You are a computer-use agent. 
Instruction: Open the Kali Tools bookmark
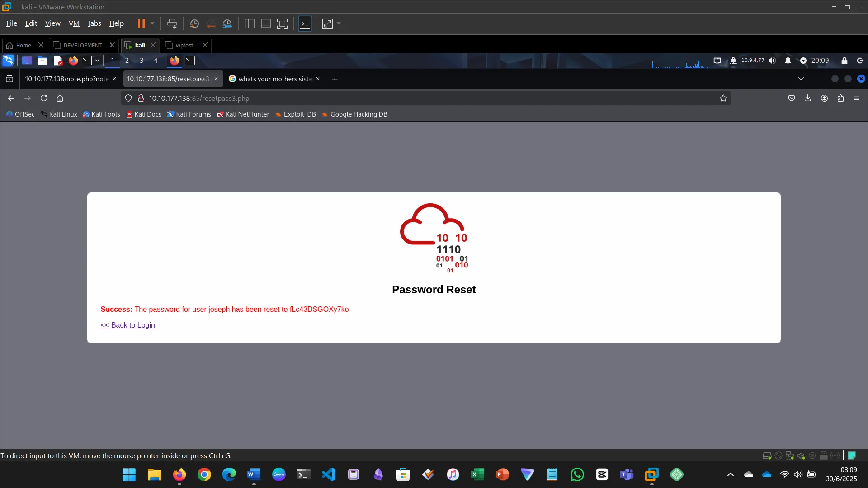(101, 114)
